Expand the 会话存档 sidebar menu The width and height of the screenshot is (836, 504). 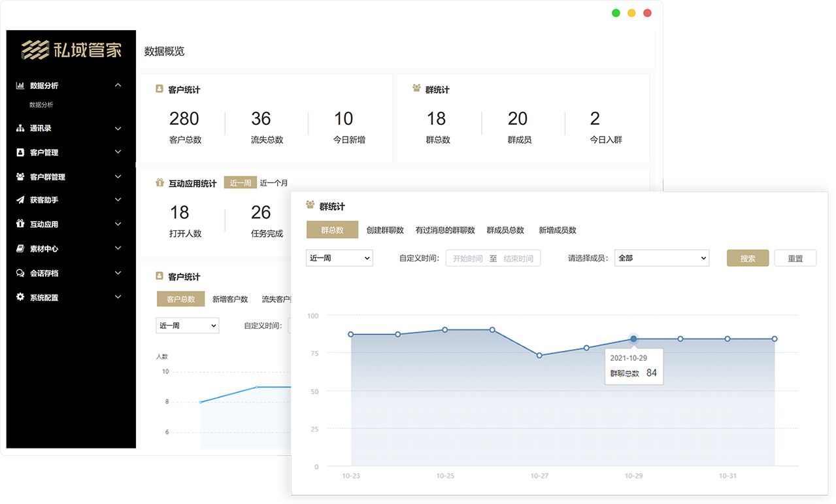(x=118, y=273)
